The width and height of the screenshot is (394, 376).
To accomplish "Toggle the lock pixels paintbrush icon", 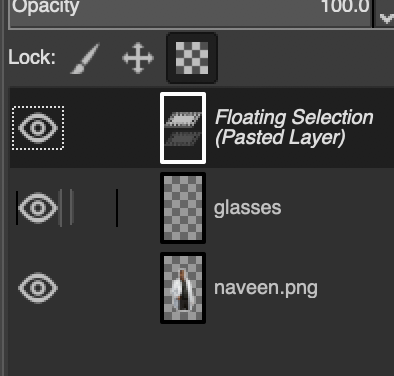I will pos(85,58).
